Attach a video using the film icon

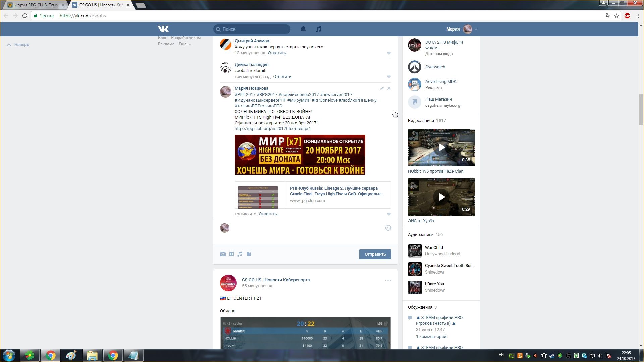coord(231,254)
